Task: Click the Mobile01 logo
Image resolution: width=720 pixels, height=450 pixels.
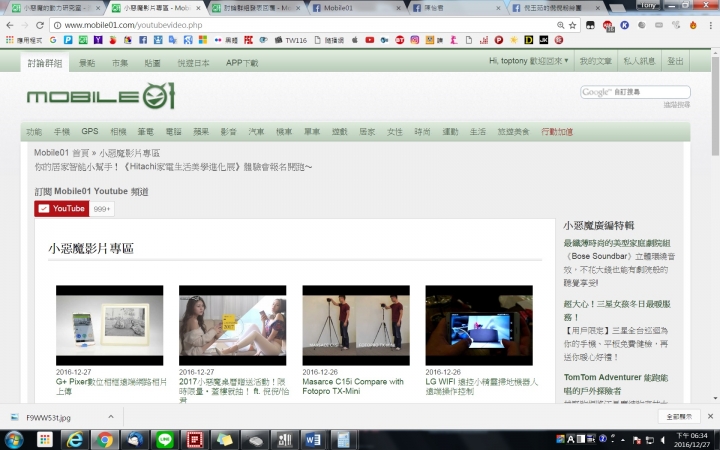Action: pyautogui.click(x=101, y=96)
